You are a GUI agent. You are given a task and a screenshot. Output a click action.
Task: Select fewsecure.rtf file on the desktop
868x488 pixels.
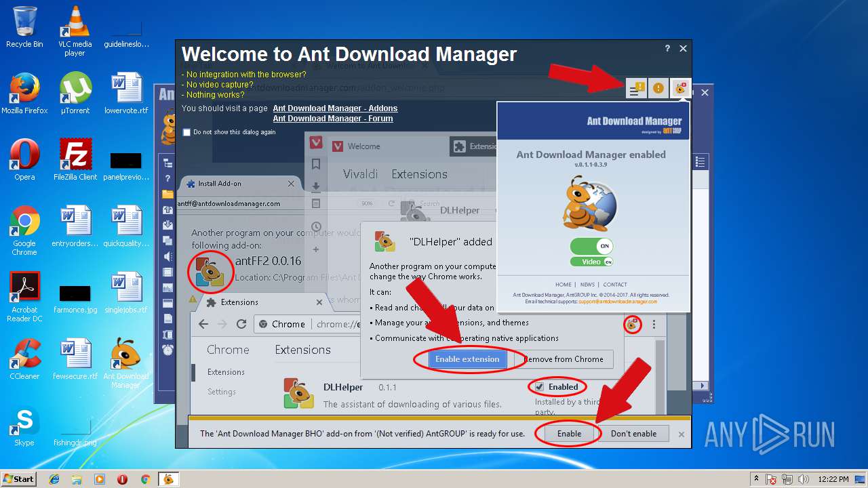click(75, 359)
